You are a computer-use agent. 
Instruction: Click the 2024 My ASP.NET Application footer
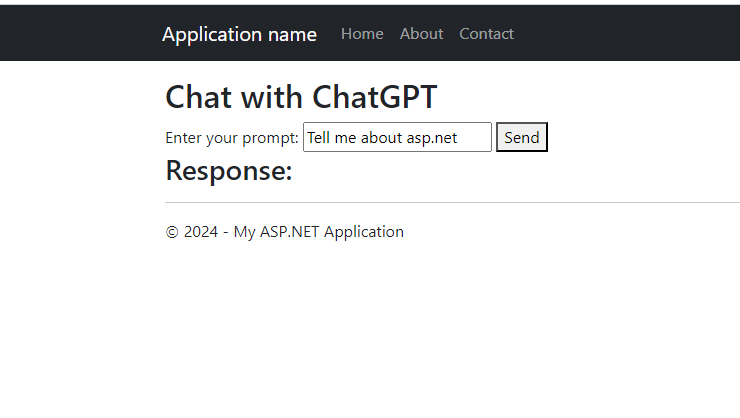pos(285,232)
